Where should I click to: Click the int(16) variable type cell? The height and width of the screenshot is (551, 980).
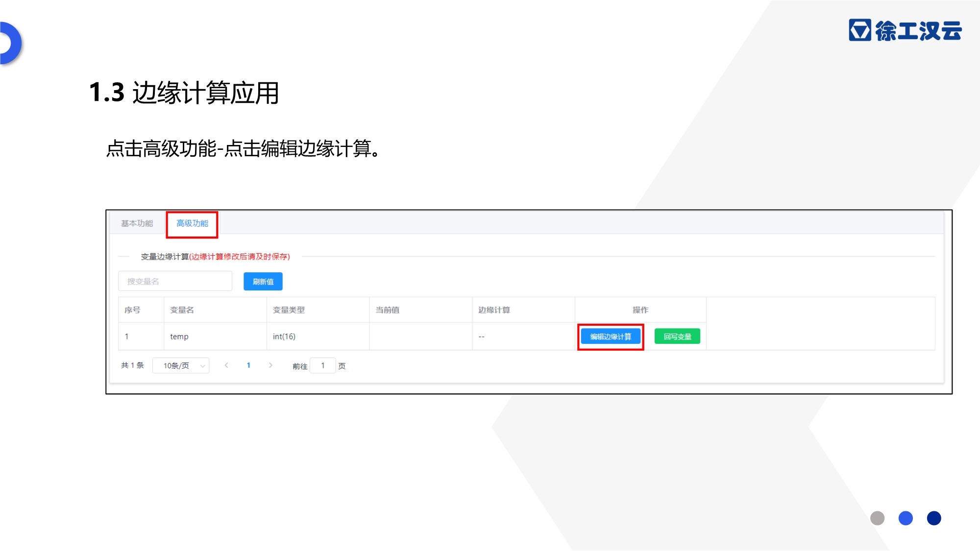click(284, 336)
